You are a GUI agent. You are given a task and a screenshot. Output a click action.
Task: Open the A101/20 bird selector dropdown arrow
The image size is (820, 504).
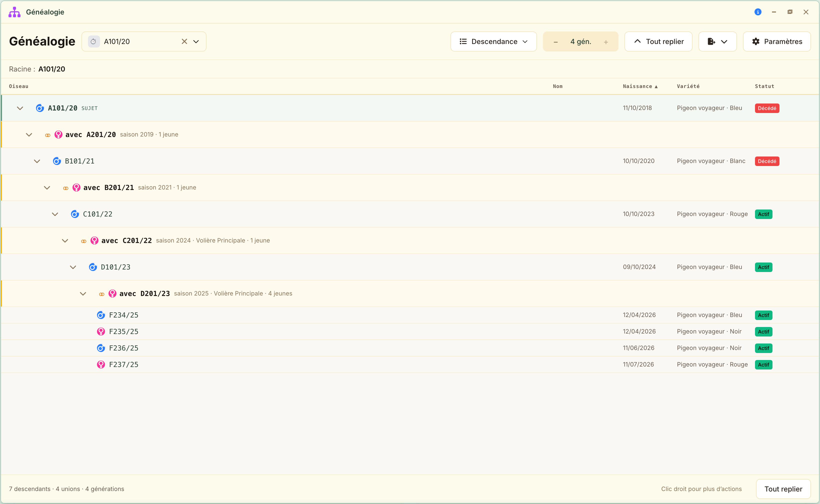click(x=196, y=41)
